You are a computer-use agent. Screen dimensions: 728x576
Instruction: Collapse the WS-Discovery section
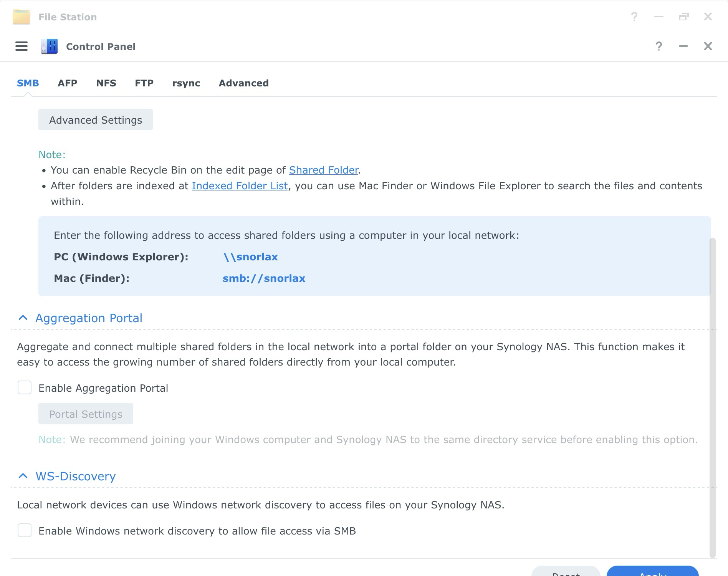tap(23, 476)
